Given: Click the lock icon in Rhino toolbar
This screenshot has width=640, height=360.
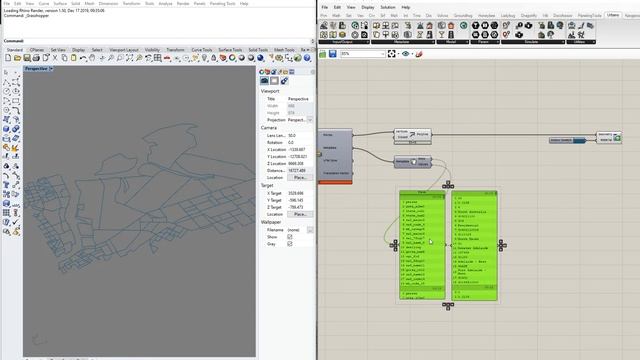Looking at the screenshot, I should tap(213, 58).
